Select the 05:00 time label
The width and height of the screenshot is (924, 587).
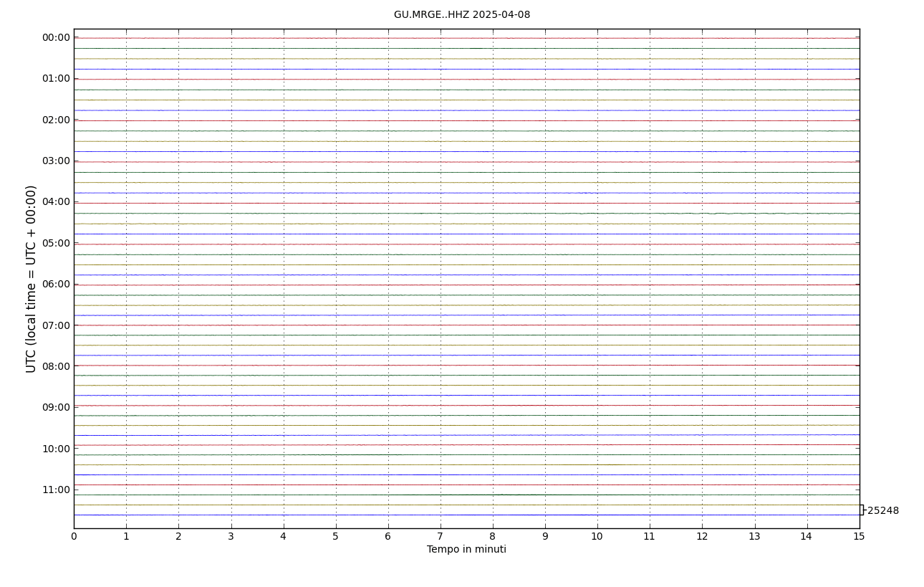pyautogui.click(x=56, y=243)
